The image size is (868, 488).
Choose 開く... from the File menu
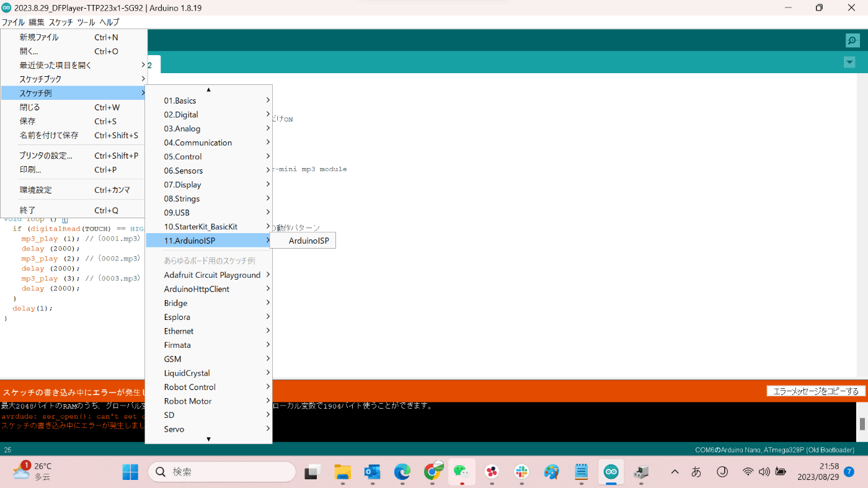74,51
